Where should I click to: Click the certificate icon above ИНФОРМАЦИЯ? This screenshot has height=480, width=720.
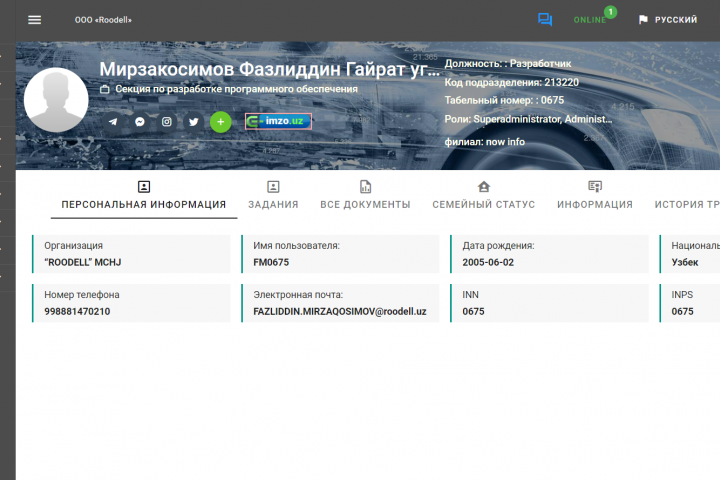point(595,186)
